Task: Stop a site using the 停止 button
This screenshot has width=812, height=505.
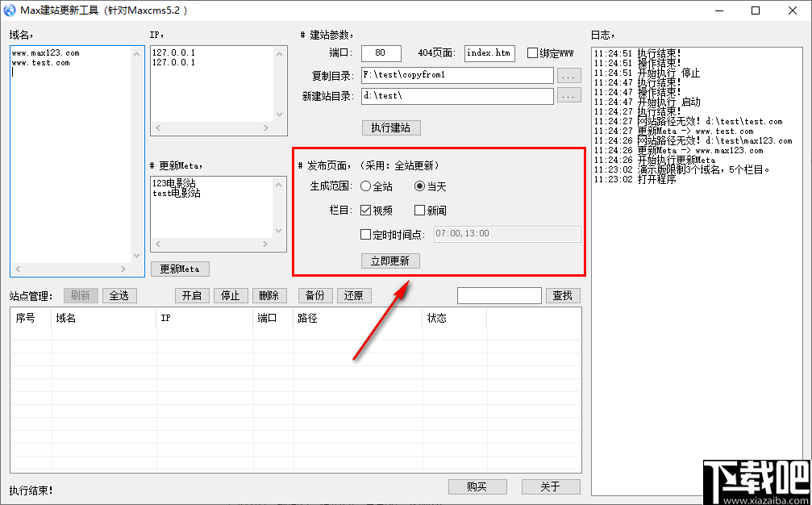Action: 231,295
